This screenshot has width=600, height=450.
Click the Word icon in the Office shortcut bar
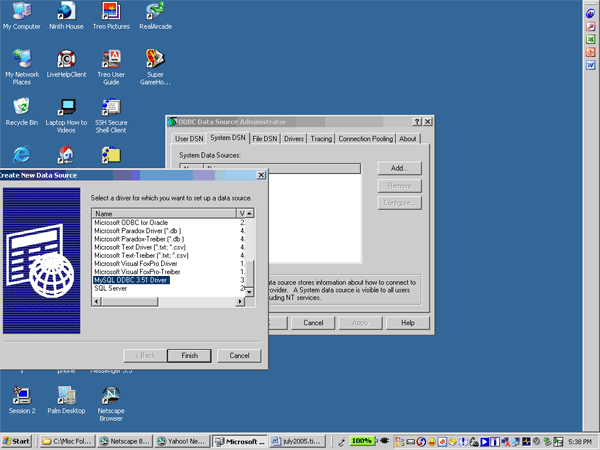(590, 65)
